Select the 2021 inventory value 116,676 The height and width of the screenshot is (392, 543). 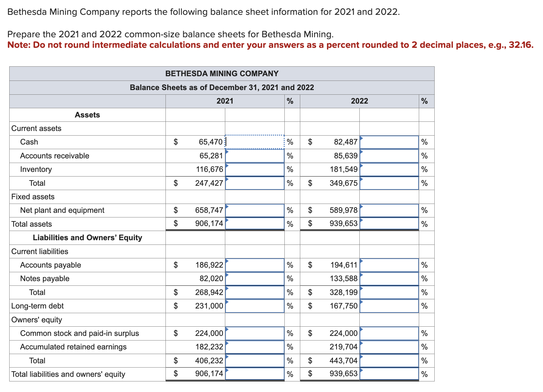pos(209,169)
